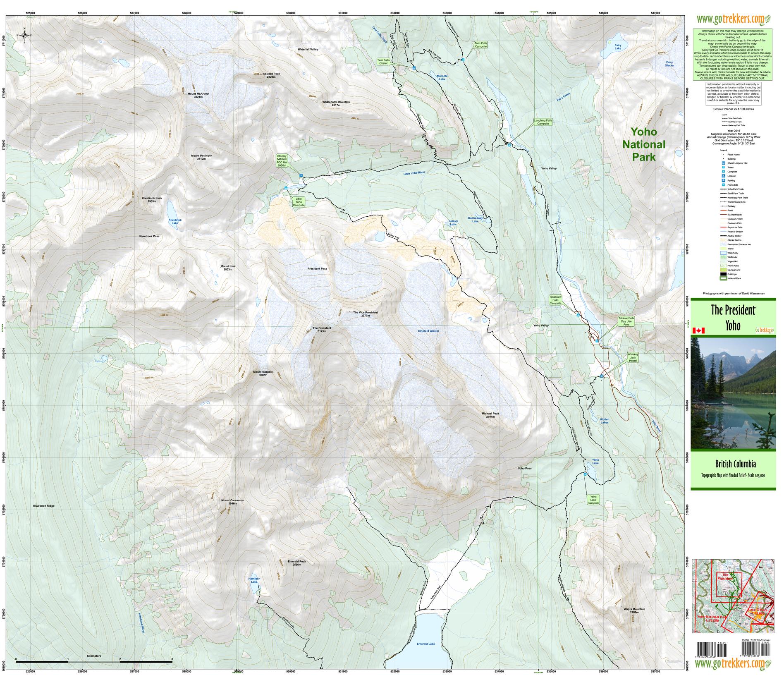
Task: Click the Mount Pollinger 2812m label
Action: [201, 157]
